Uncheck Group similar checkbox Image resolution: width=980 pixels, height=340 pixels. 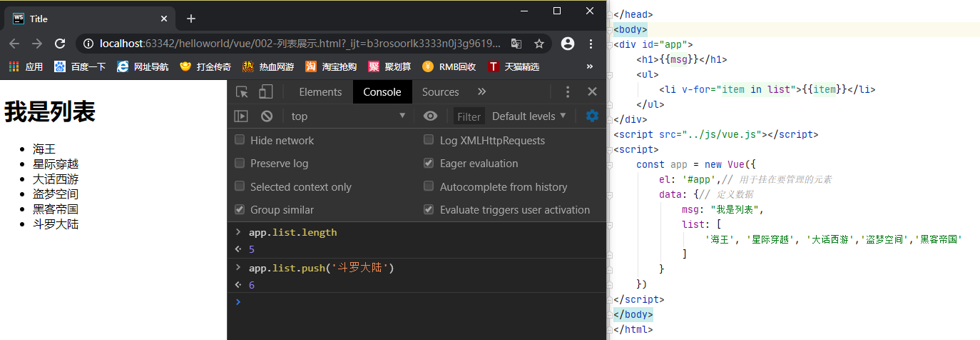(x=240, y=209)
